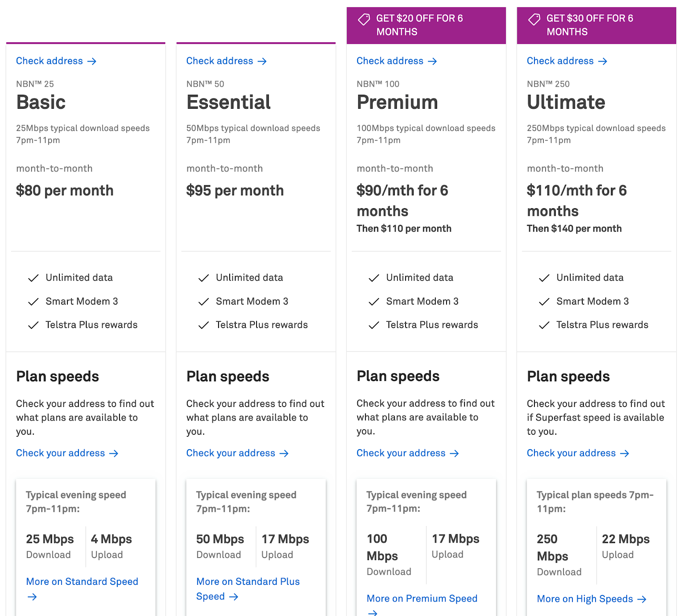Viewport: 683px width, 616px height.
Task: Expand More on Standard Speed details
Action: pyautogui.click(x=82, y=581)
